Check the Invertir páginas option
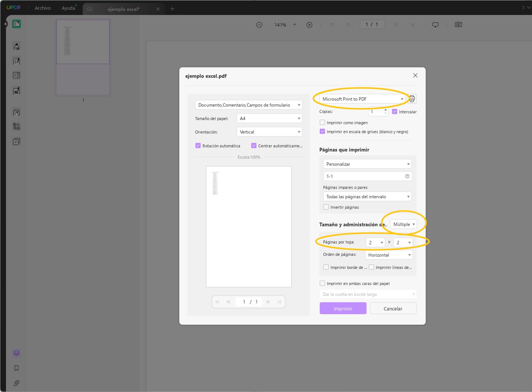Screen dimensions: 532x392 [x=326, y=207]
